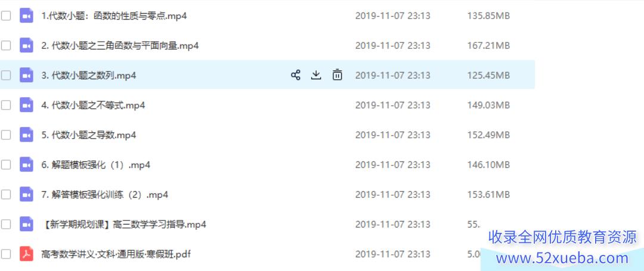Open 3. 代数小题之数列.mp4 file name

pyautogui.click(x=89, y=76)
